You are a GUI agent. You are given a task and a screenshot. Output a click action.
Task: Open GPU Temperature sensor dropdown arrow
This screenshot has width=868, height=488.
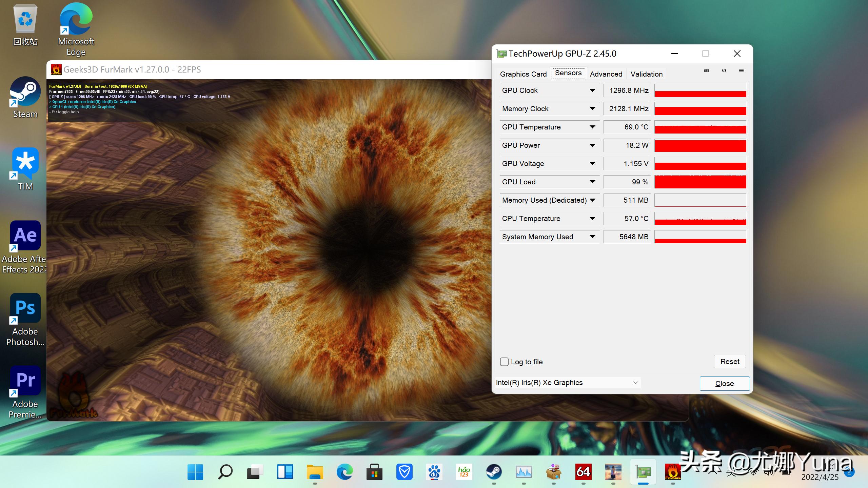[x=592, y=127]
